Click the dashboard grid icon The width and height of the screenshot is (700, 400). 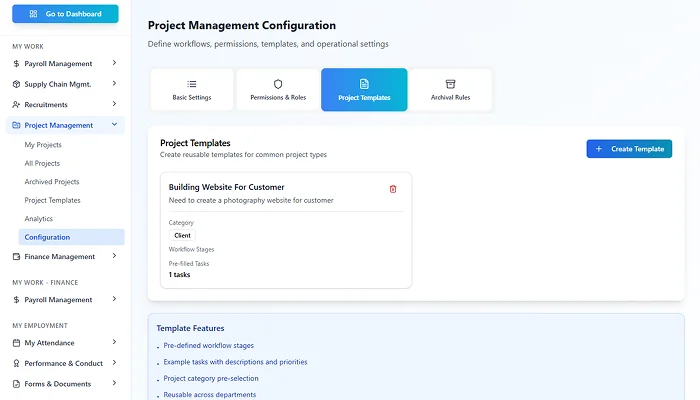tap(34, 14)
